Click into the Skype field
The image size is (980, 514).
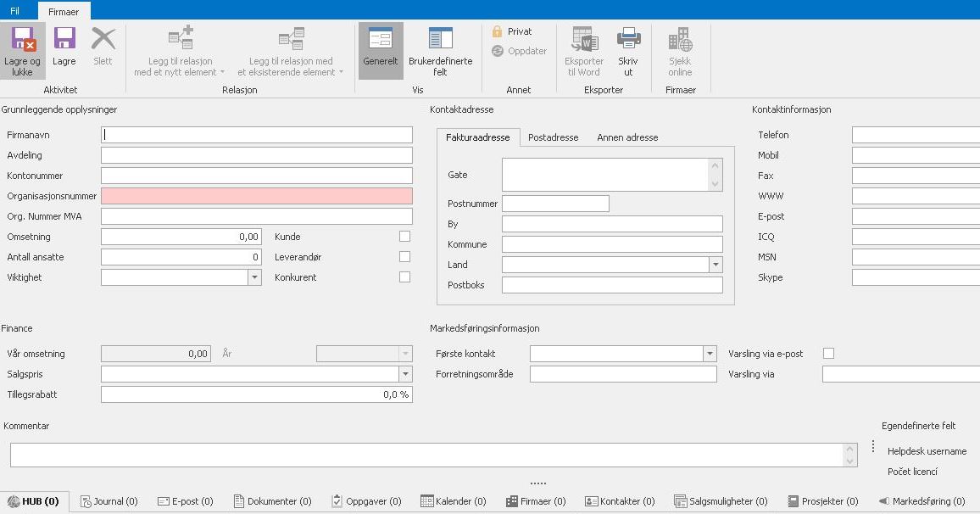[916, 277]
